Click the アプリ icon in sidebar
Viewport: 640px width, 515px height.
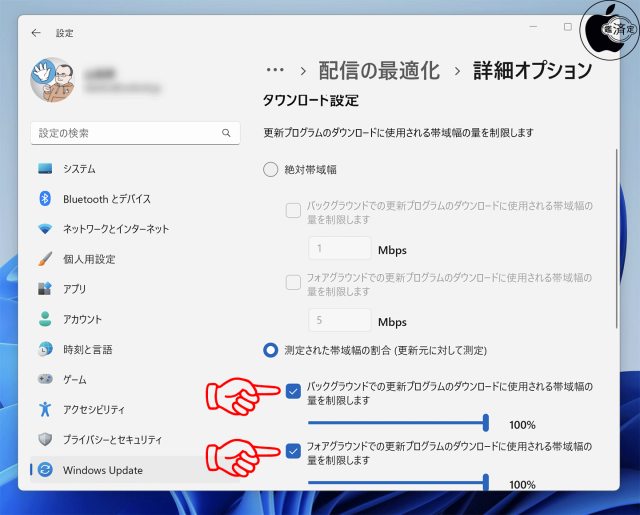click(45, 289)
